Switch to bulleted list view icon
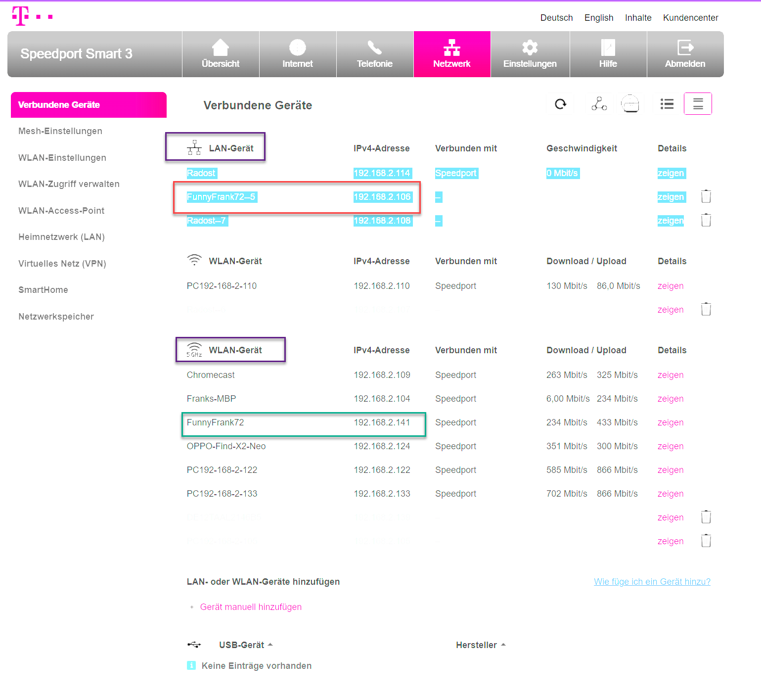This screenshot has width=761, height=700. [667, 104]
